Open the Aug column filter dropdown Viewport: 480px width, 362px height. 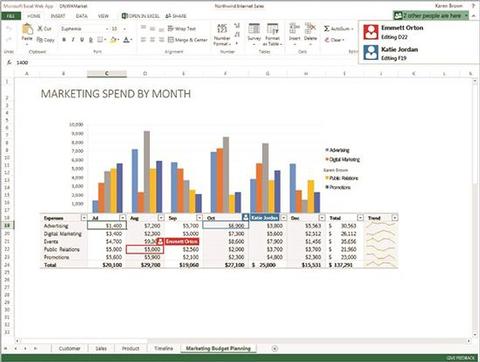tap(161, 218)
